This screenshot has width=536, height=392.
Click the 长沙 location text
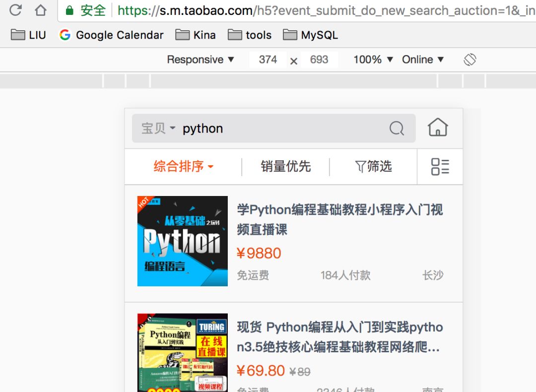pyautogui.click(x=433, y=275)
